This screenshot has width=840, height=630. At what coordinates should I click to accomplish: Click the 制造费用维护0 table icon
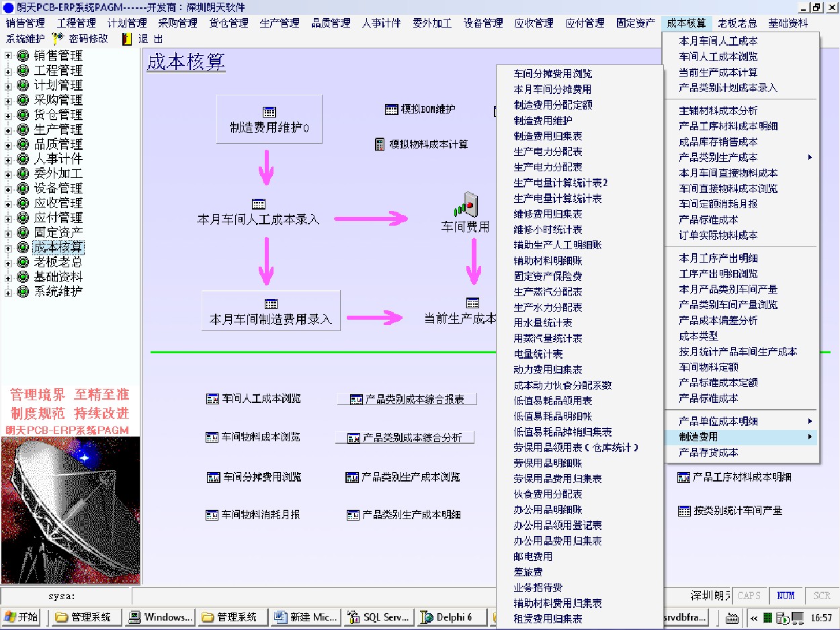269,112
